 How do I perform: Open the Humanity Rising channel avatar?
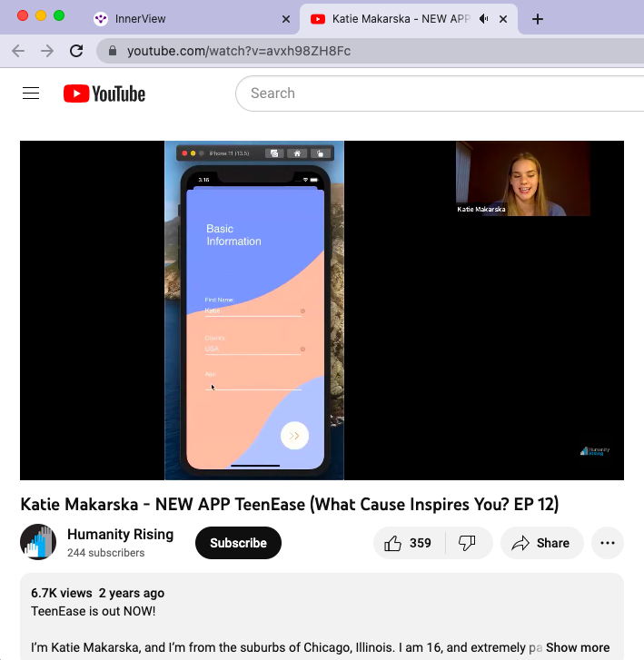[38, 542]
